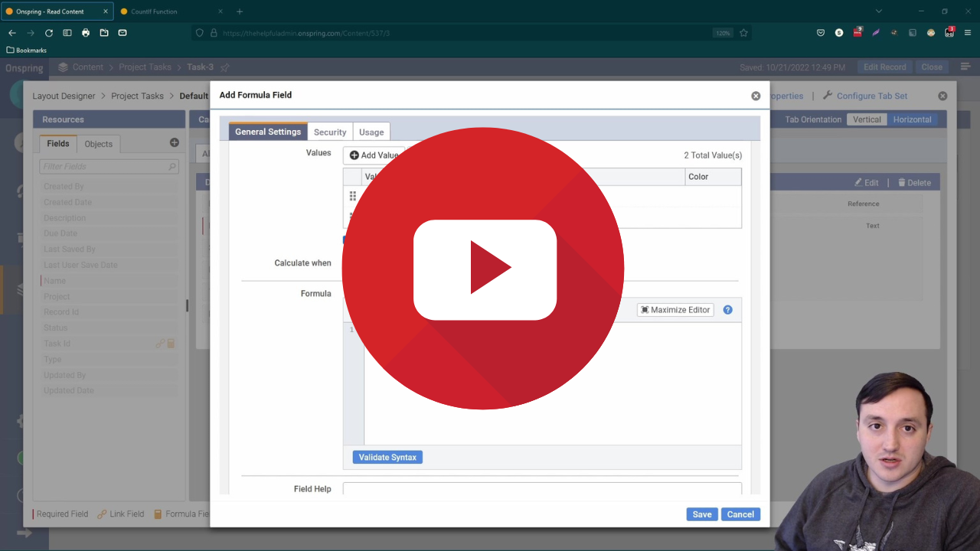Click the plus icon in Resources panel
This screenshot has width=980, height=551.
pos(174,141)
